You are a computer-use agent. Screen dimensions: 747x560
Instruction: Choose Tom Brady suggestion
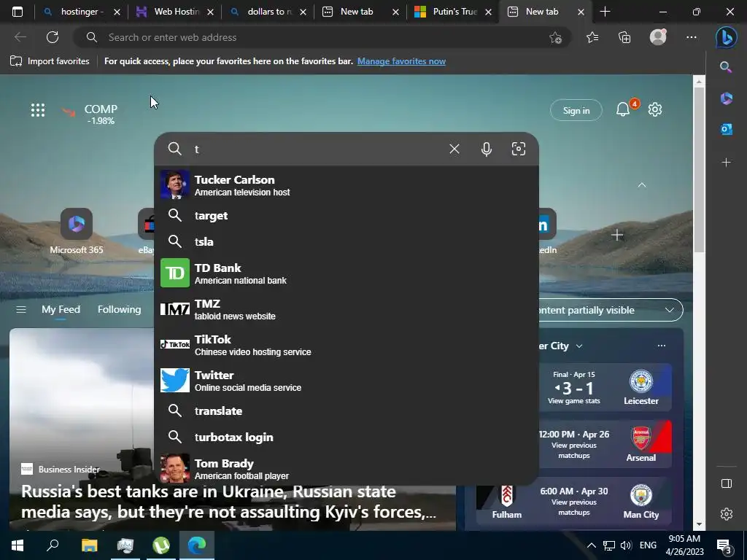347,468
